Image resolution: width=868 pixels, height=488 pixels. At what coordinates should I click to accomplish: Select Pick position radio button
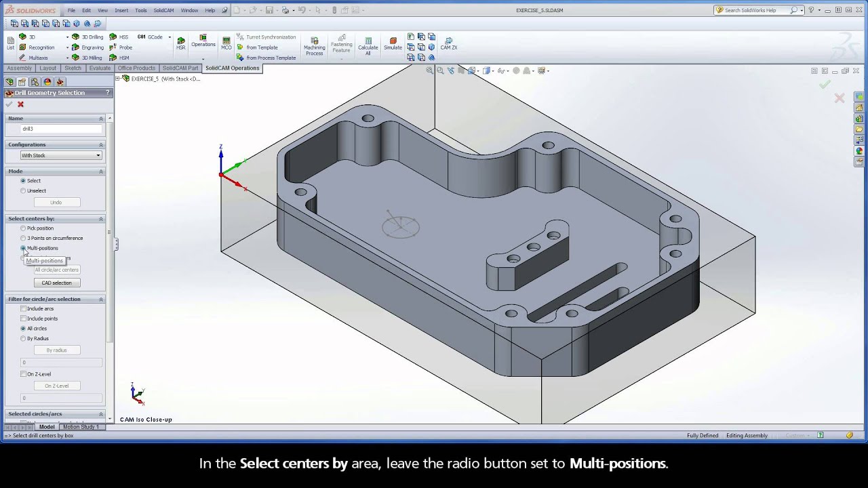coord(23,228)
